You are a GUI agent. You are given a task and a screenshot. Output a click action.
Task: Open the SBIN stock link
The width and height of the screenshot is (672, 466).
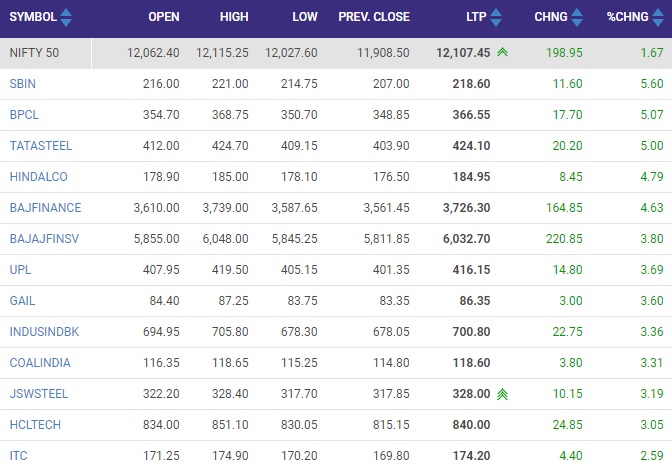point(23,84)
